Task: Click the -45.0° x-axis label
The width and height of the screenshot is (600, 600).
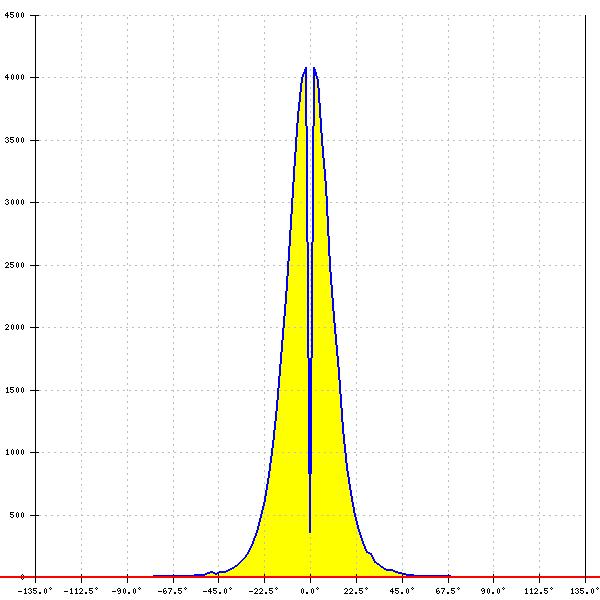Action: [218, 591]
